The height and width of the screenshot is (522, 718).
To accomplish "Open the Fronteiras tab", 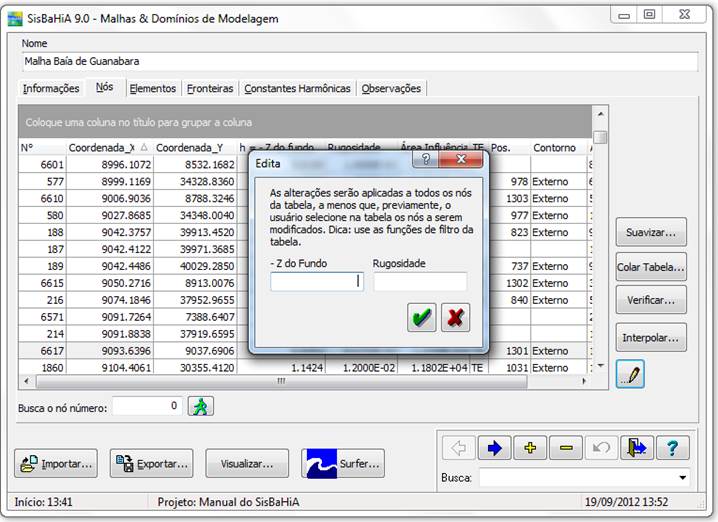I will tap(210, 88).
